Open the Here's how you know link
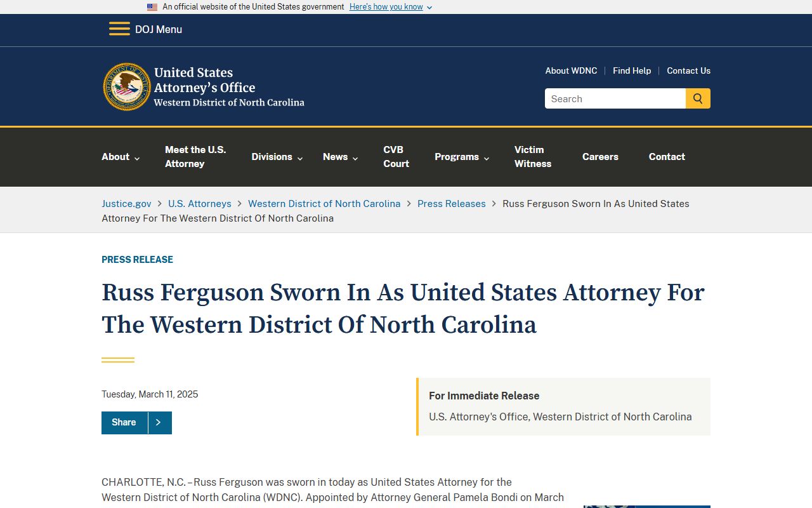Viewport: 812px width, 508px height. click(x=386, y=7)
